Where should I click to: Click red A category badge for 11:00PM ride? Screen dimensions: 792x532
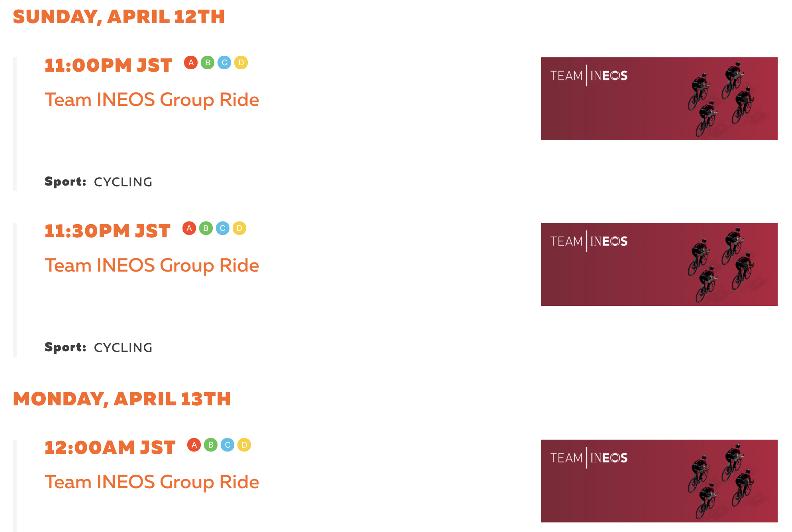[191, 63]
